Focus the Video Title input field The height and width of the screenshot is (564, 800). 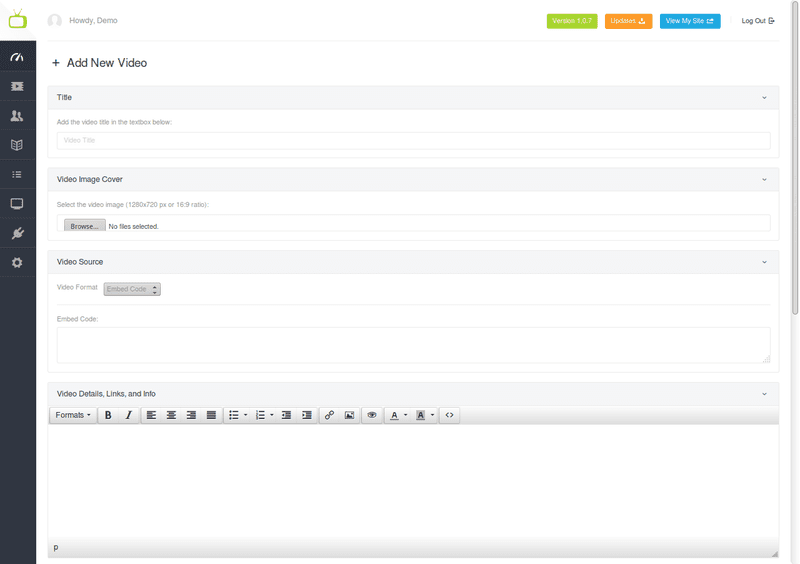(413, 140)
